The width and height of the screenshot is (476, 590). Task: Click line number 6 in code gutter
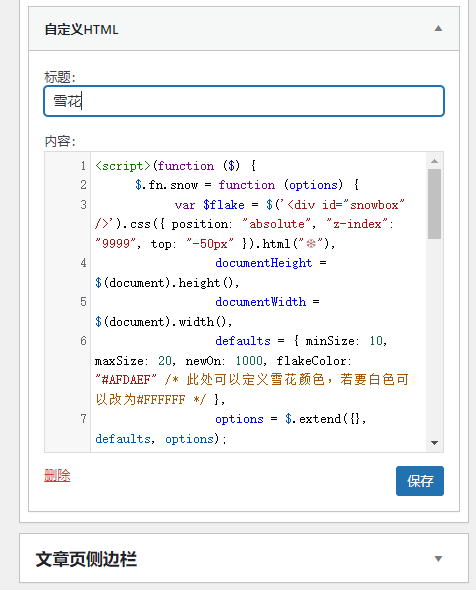pyautogui.click(x=83, y=341)
